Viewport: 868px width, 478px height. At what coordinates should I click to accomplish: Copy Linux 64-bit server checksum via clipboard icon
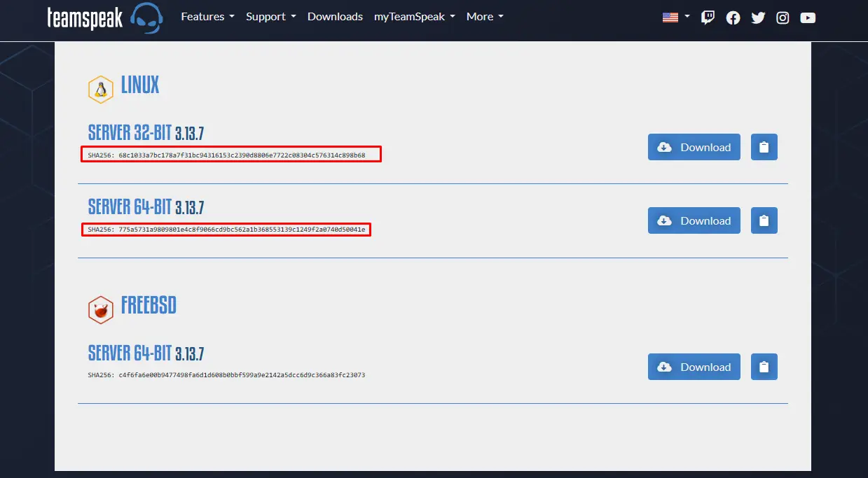pos(764,220)
